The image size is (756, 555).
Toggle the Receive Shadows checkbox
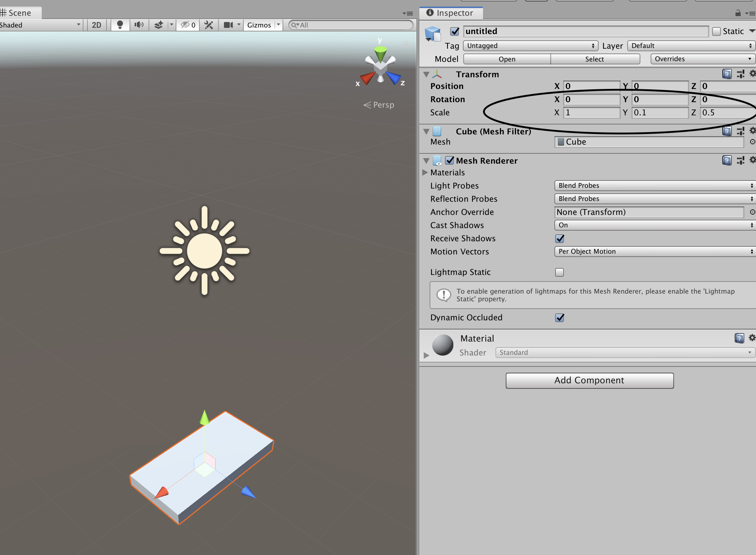[x=559, y=238]
